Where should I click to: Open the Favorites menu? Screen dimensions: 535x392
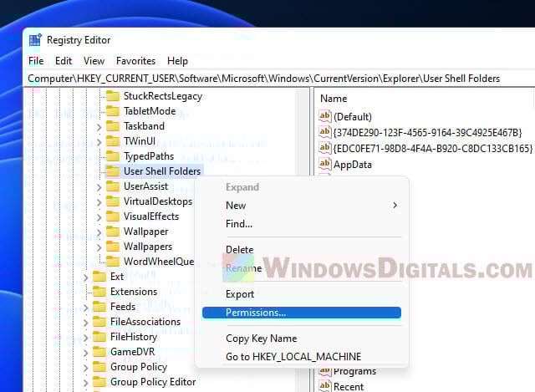[135, 61]
